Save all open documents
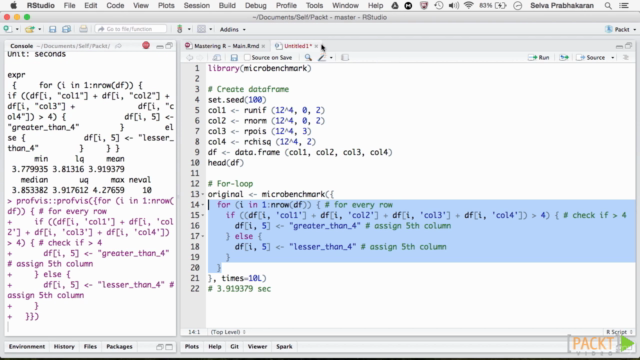 pyautogui.click(x=67, y=29)
